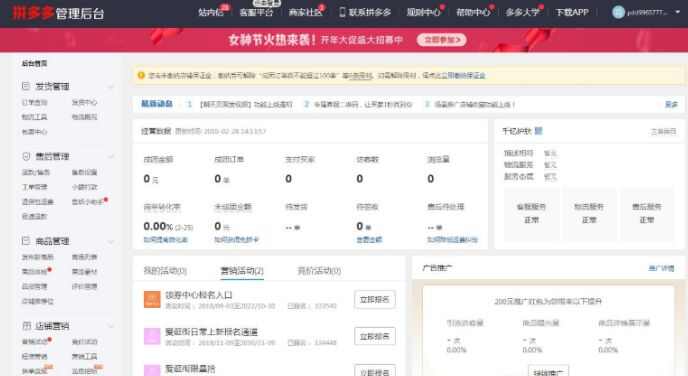The height and width of the screenshot is (376, 688).
Task: Click 立即报名 for 爱逛街日常上新报名通道
Action: point(375,337)
